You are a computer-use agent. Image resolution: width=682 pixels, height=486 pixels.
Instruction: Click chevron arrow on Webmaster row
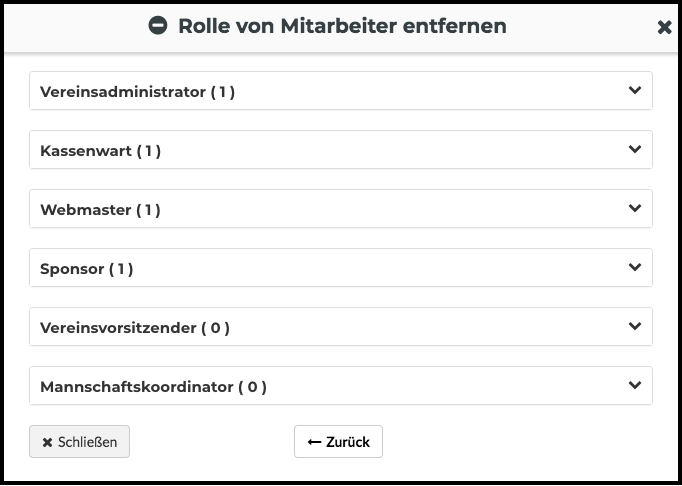click(x=635, y=208)
